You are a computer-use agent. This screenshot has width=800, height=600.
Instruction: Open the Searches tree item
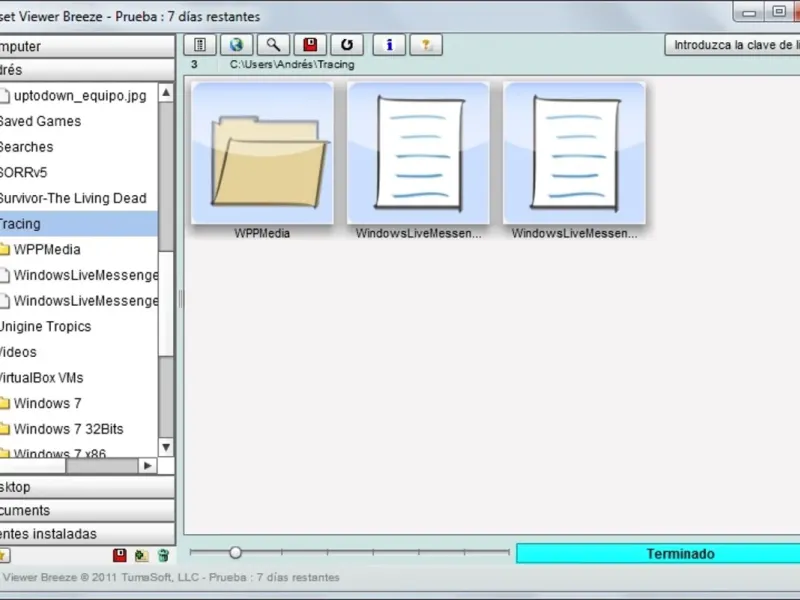click(x=27, y=147)
